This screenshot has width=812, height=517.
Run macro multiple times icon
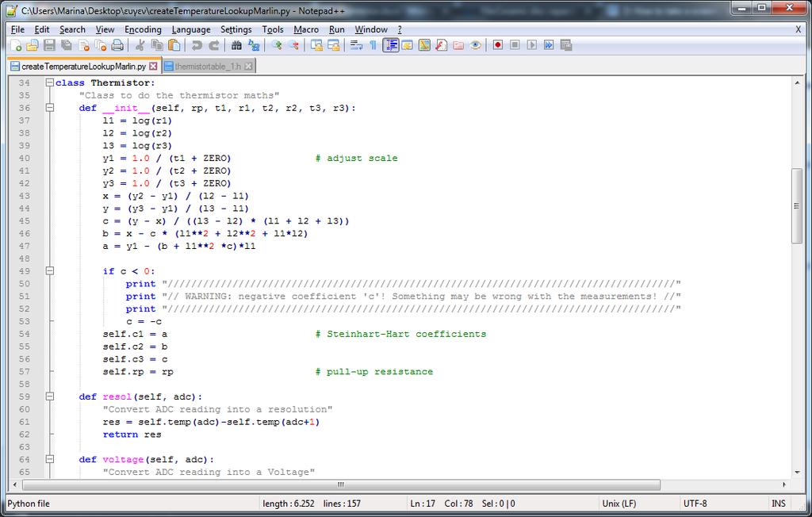[549, 45]
